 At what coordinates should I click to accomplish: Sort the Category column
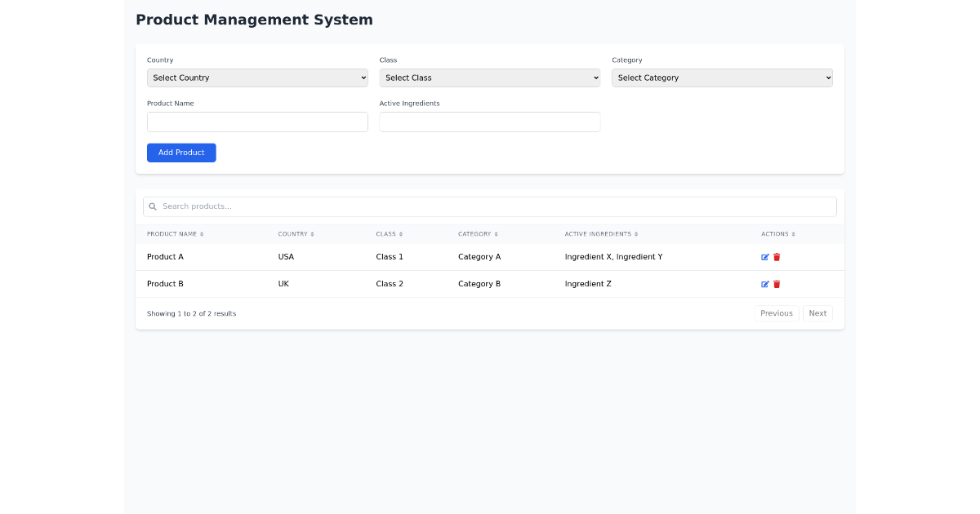tap(496, 233)
